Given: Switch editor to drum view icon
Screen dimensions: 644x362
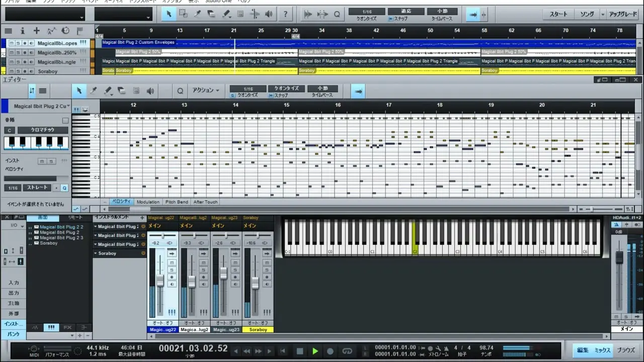Looking at the screenshot, I should [85, 110].
